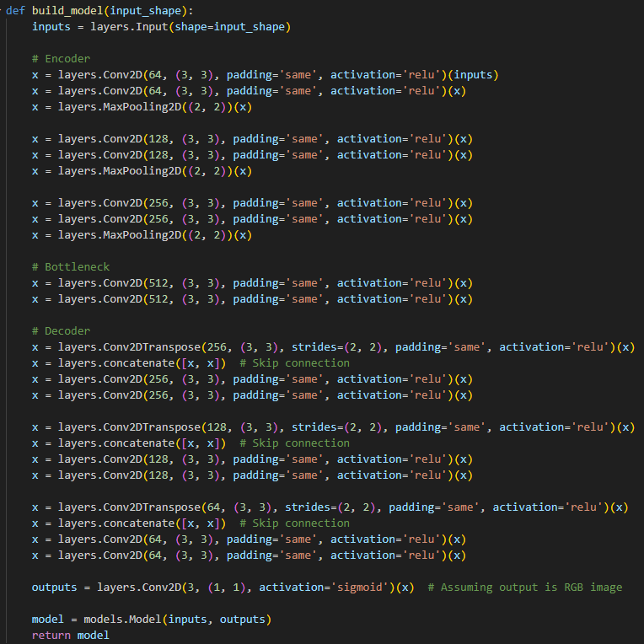Click '# Assuming output is RGB image' comment
Screen dimensions: 644x644
click(x=525, y=588)
